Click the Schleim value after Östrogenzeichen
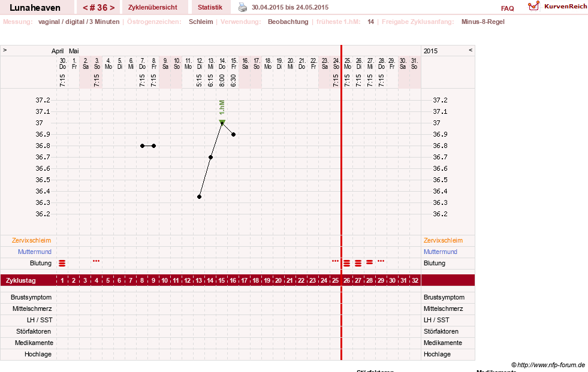Screen dimensions: 588x372 (201, 22)
